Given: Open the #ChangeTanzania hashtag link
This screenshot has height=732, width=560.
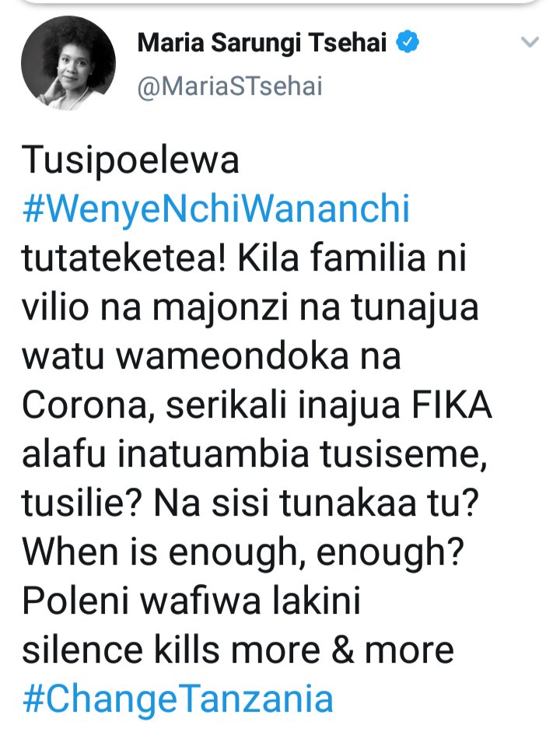Looking at the screenshot, I should coord(178,699).
